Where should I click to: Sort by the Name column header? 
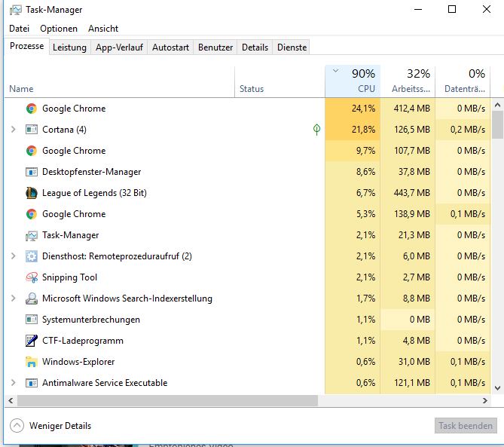click(120, 81)
